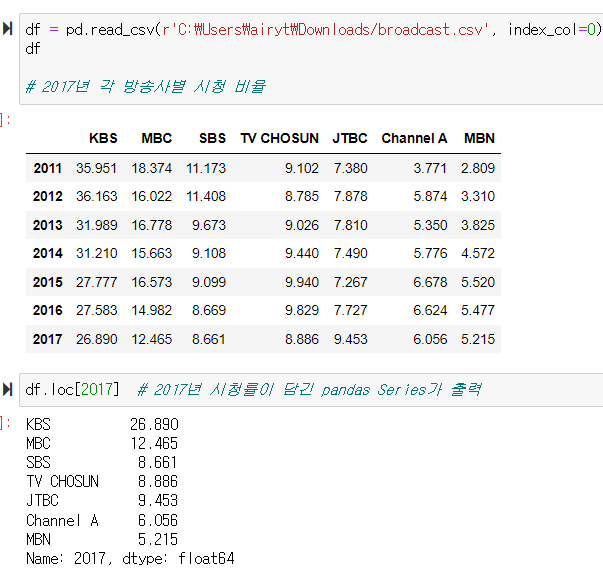603x572 pixels.
Task: Click MBC value 18.374
Action: coord(152,168)
